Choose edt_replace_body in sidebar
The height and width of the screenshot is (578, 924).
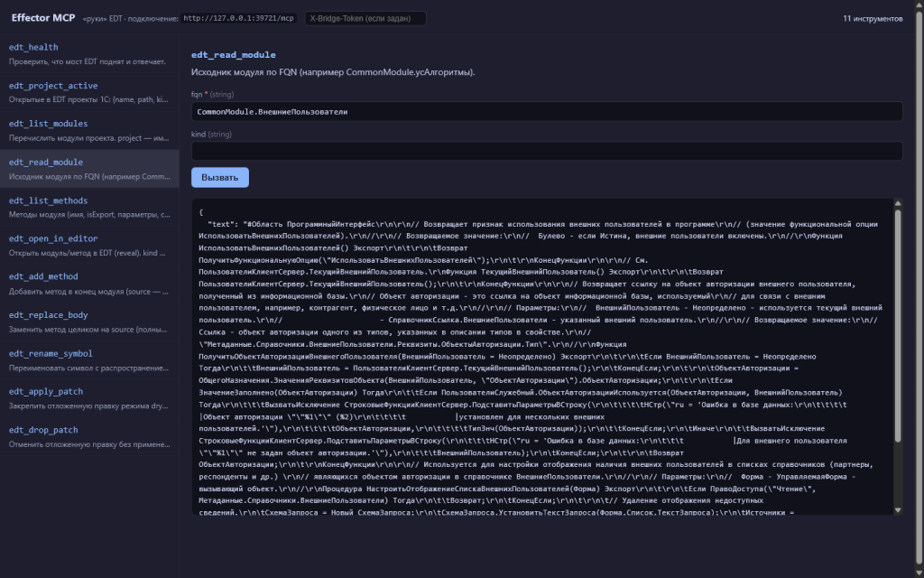[89, 322]
